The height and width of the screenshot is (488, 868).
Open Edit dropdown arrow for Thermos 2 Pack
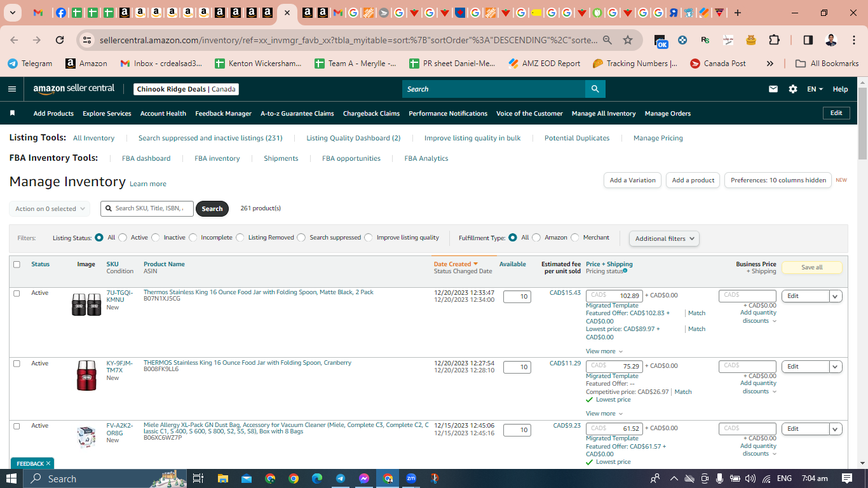(x=836, y=296)
